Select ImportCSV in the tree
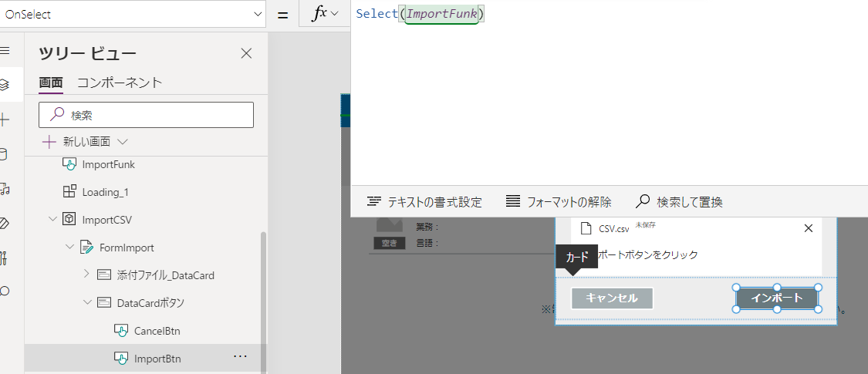 point(106,220)
